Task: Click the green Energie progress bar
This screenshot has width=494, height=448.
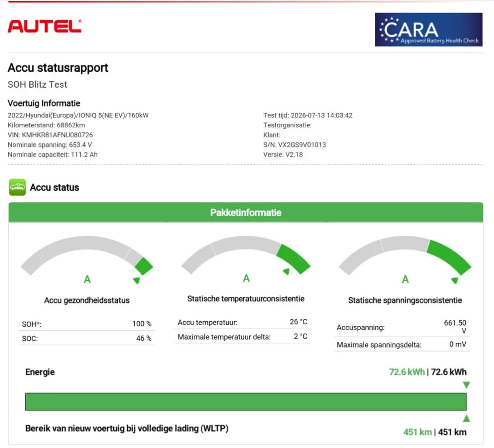Action: coord(246,402)
